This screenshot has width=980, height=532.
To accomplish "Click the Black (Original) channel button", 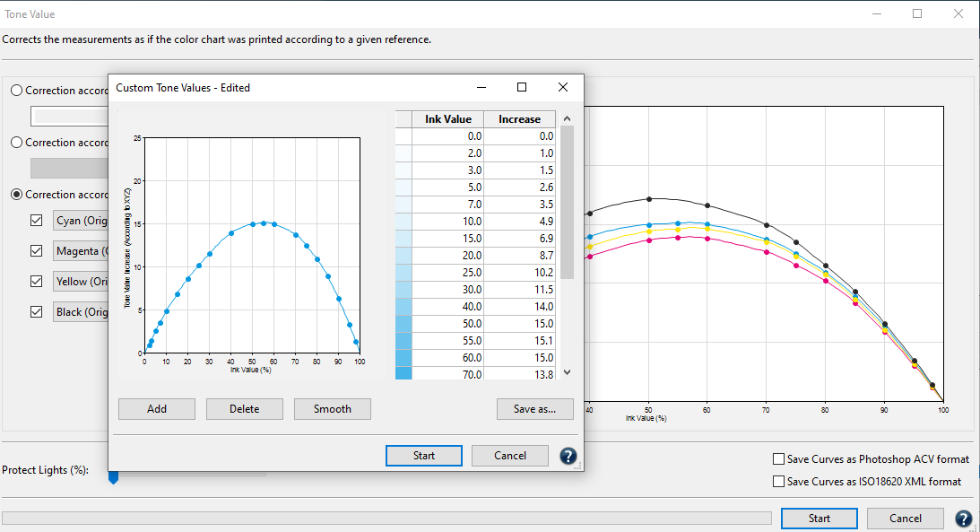I will click(x=81, y=312).
